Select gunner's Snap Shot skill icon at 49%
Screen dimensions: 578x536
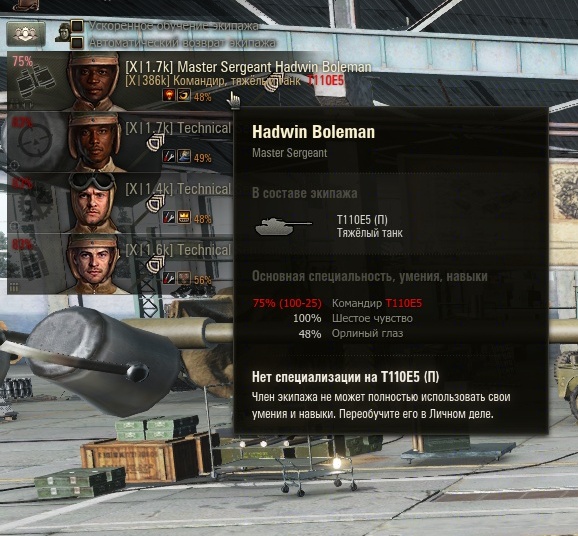pyautogui.click(x=184, y=157)
